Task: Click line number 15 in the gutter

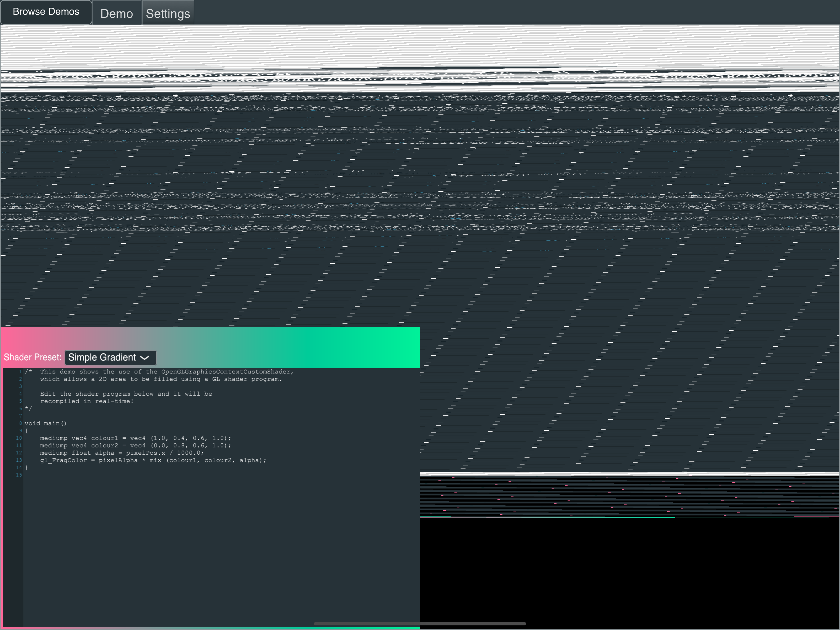Action: pos(19,475)
